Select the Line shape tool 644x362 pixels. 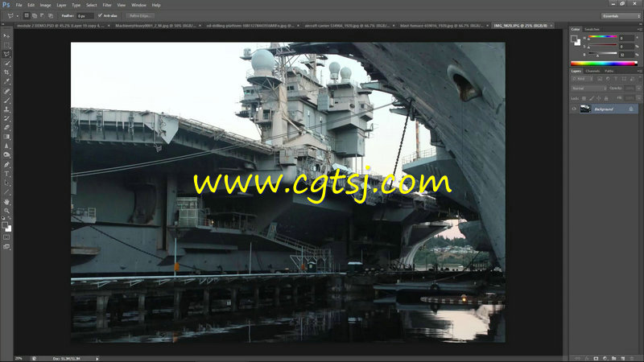[x=6, y=192]
